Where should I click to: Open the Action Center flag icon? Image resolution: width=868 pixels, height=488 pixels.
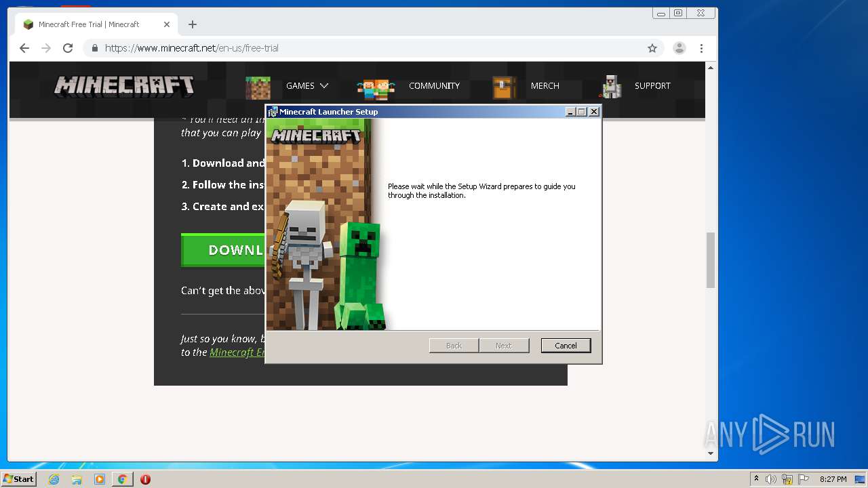pyautogui.click(x=804, y=479)
